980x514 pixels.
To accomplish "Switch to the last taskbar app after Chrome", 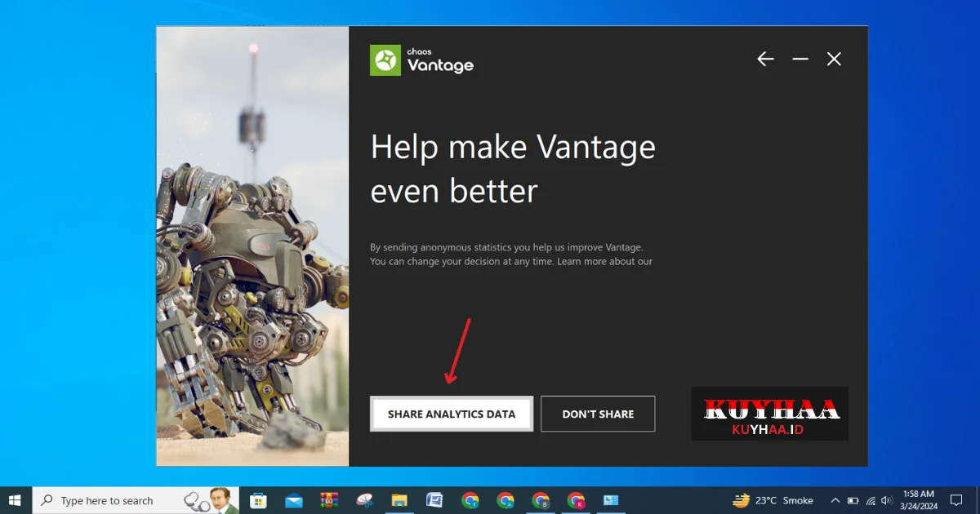I will click(611, 500).
